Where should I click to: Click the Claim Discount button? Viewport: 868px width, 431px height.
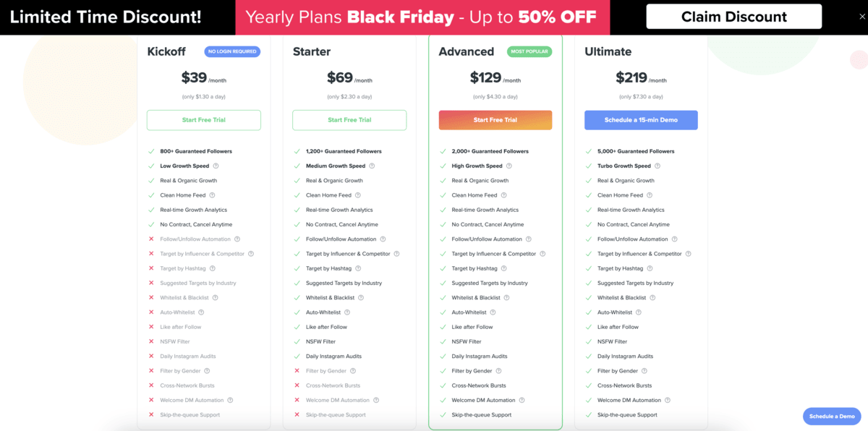733,16
